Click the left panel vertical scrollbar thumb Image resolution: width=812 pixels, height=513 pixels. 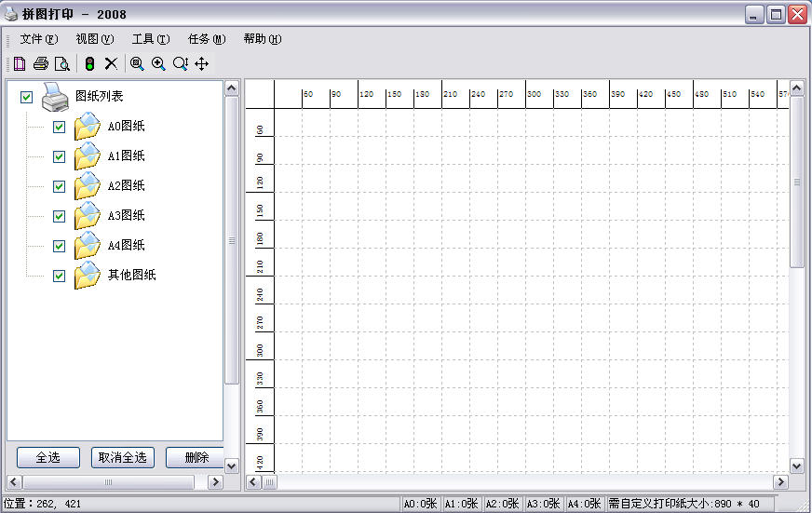pos(232,240)
